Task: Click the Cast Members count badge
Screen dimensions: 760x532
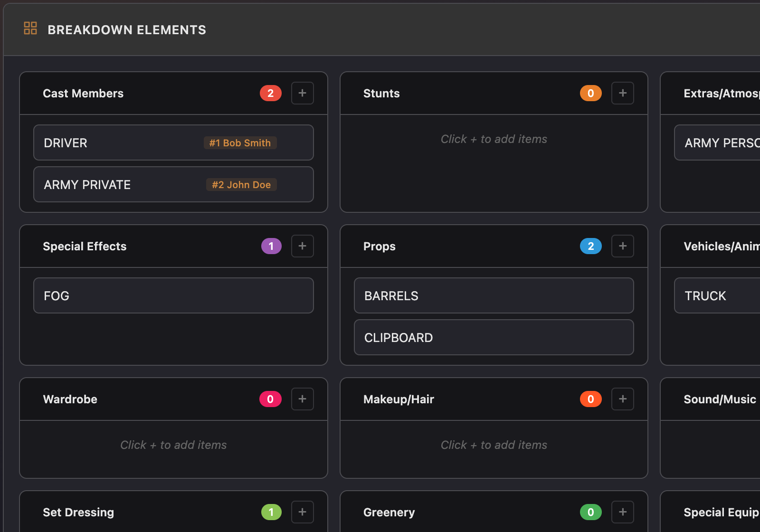Action: tap(270, 93)
